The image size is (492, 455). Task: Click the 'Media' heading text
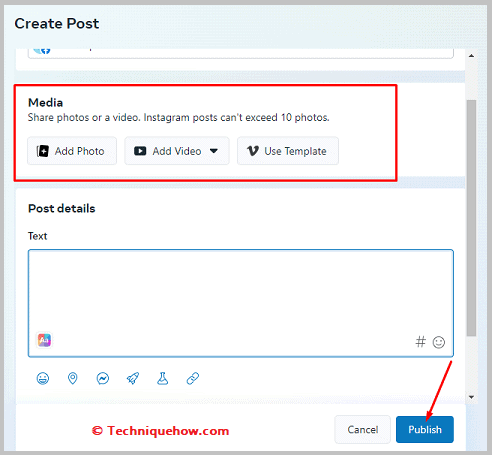point(45,103)
